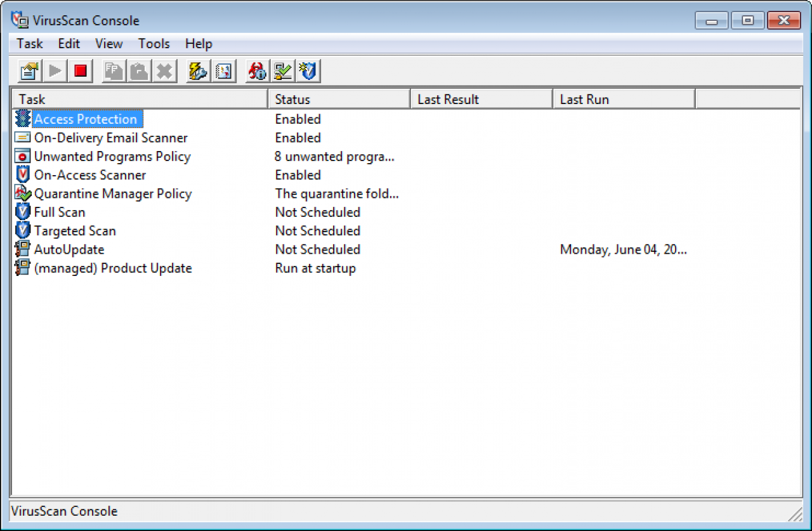
Task: Open the Help menu
Action: 199,44
